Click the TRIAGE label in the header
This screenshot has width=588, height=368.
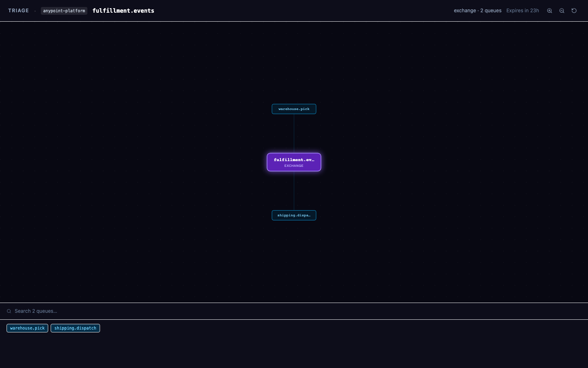(x=18, y=11)
